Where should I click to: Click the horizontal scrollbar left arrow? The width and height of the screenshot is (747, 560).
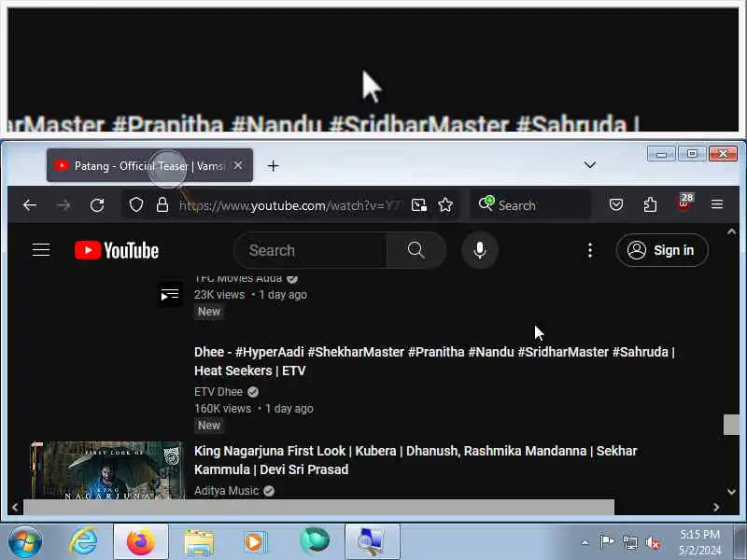coord(15,508)
